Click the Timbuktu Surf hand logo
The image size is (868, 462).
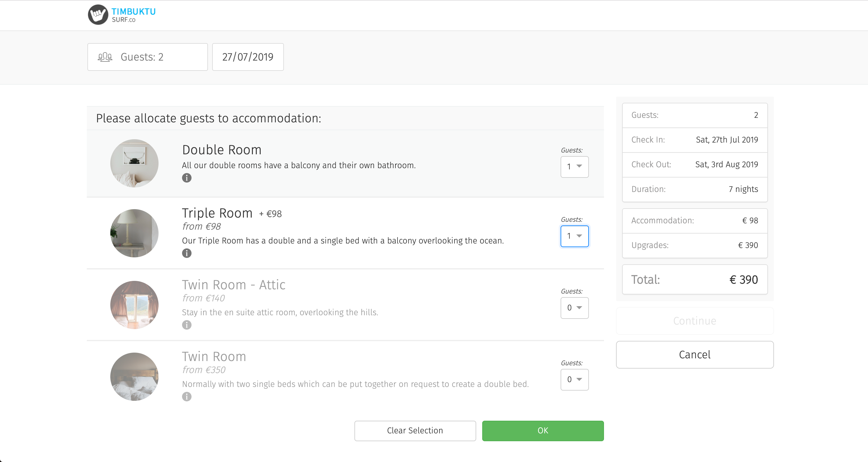tap(98, 14)
